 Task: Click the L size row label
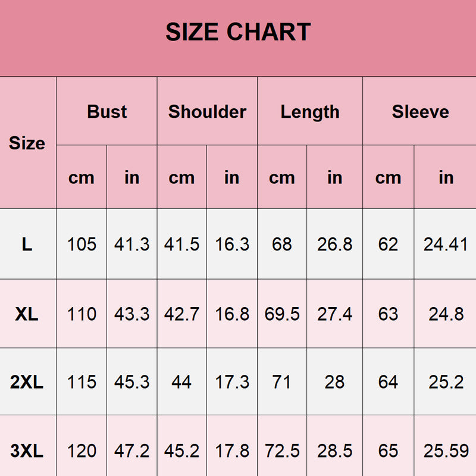coord(27,244)
